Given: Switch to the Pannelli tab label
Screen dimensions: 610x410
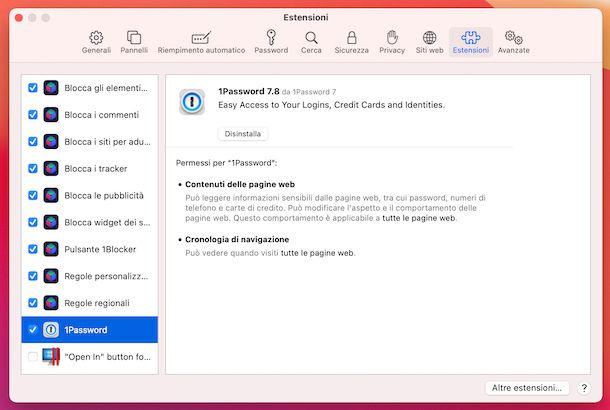Looking at the screenshot, I should [x=134, y=50].
